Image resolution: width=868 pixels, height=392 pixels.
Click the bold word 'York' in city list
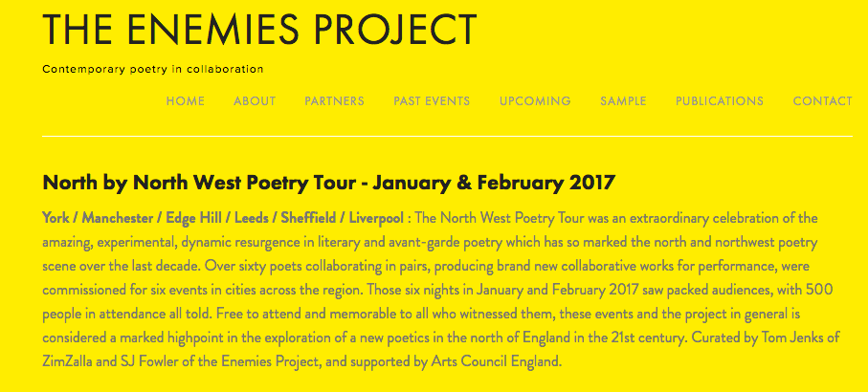[x=57, y=218]
